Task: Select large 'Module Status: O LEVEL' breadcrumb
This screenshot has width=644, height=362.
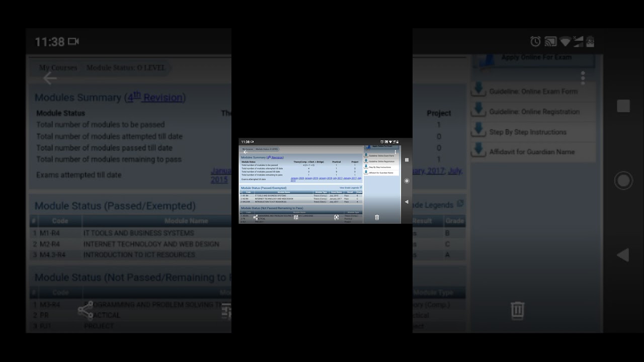Action: 125,67
